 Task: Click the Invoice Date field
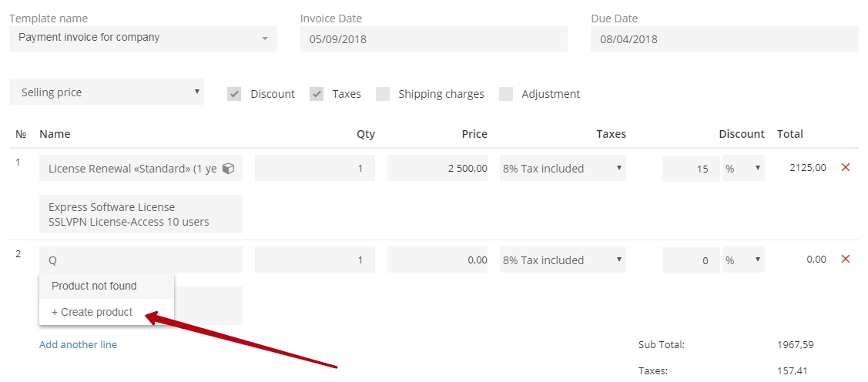434,39
